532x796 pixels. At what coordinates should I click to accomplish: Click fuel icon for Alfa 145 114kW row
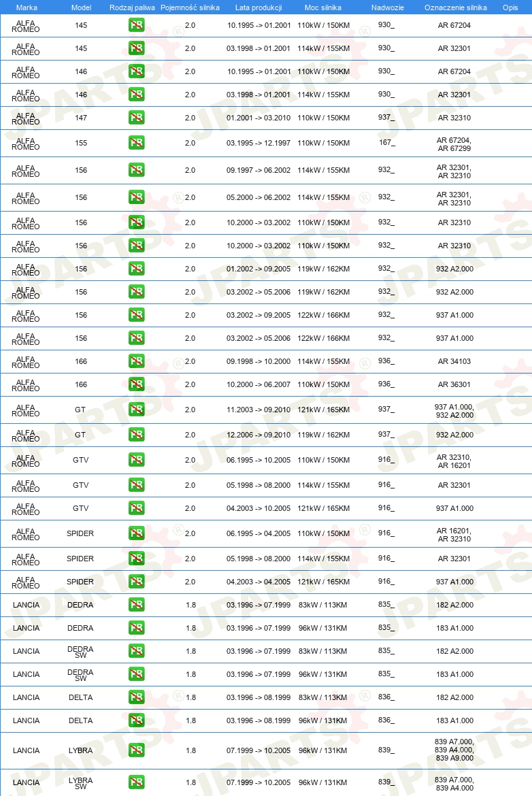137,48
